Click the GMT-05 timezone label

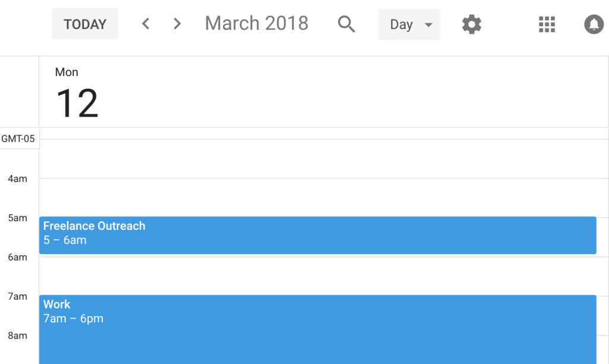tap(18, 139)
